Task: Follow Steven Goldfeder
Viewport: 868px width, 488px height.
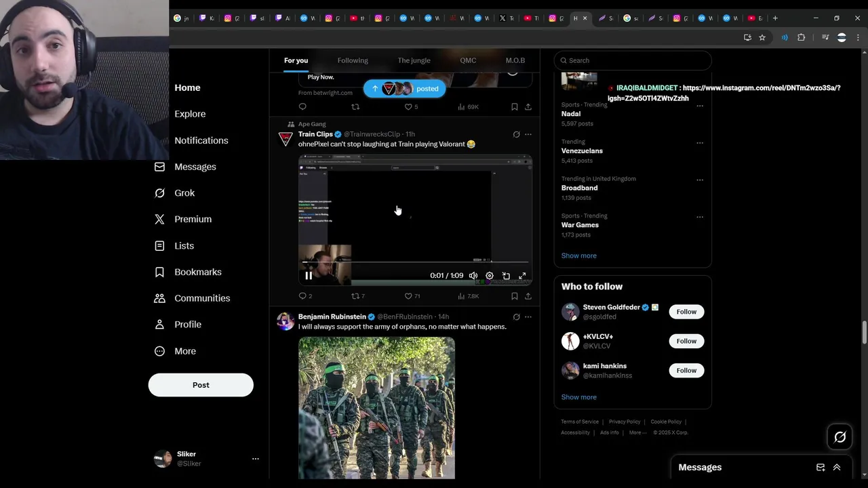Action: coord(686,312)
